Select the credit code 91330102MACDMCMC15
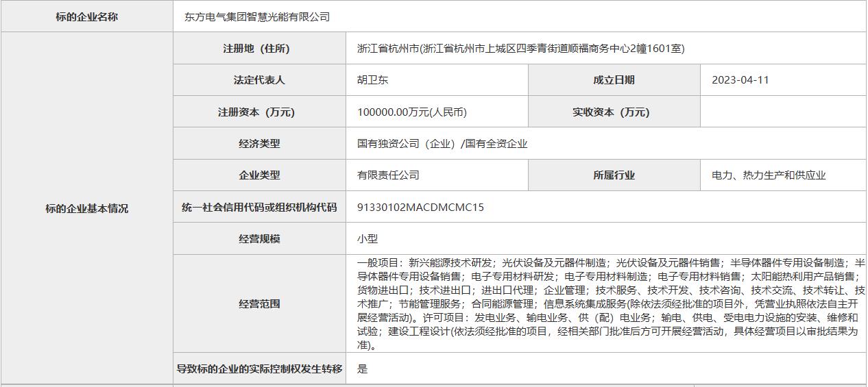The width and height of the screenshot is (868, 387). tap(420, 207)
